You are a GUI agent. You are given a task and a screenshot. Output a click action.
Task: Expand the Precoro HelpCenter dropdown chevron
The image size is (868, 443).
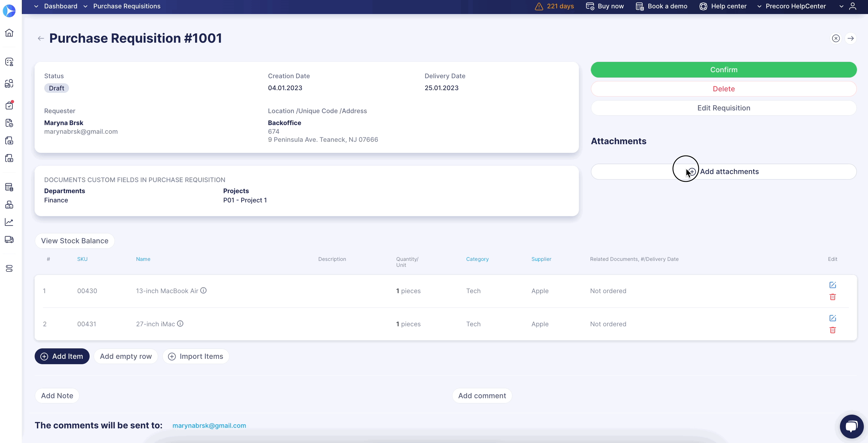click(x=759, y=6)
